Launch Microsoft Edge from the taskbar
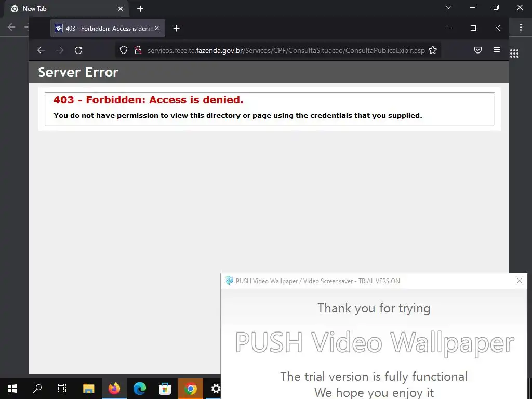 [140, 389]
